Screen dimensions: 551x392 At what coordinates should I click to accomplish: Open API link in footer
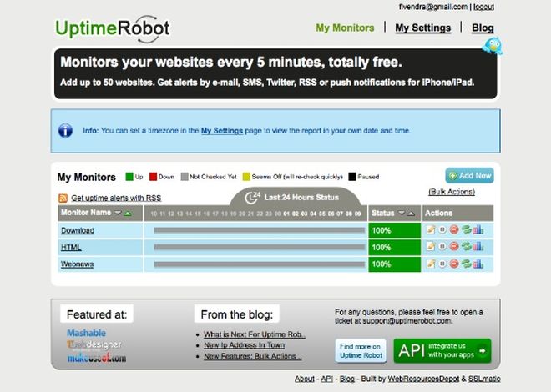[x=326, y=379]
